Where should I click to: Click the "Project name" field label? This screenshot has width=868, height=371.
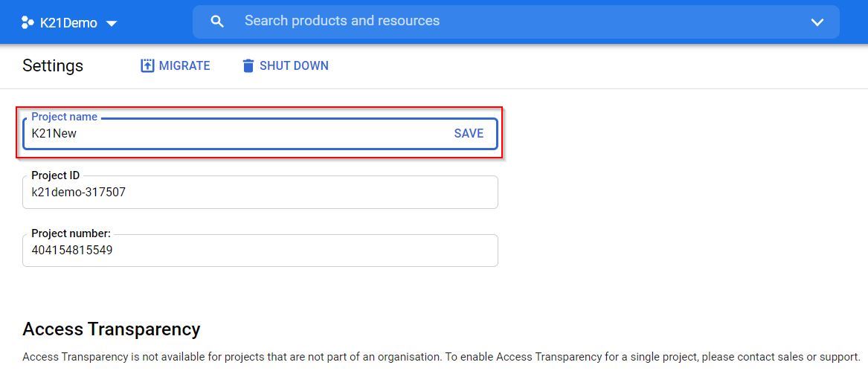point(64,117)
